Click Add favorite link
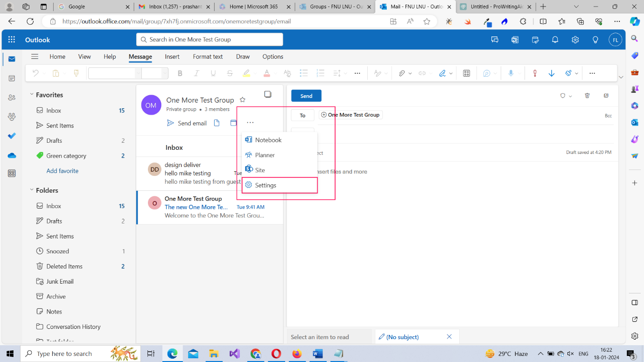Image resolution: width=644 pixels, height=362 pixels. [63, 171]
